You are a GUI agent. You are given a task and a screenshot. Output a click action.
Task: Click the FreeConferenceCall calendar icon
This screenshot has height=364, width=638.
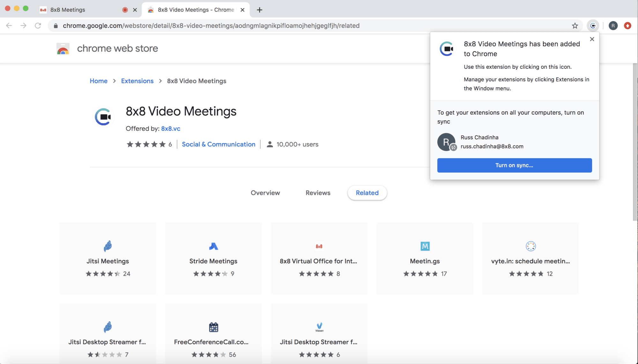(x=213, y=327)
